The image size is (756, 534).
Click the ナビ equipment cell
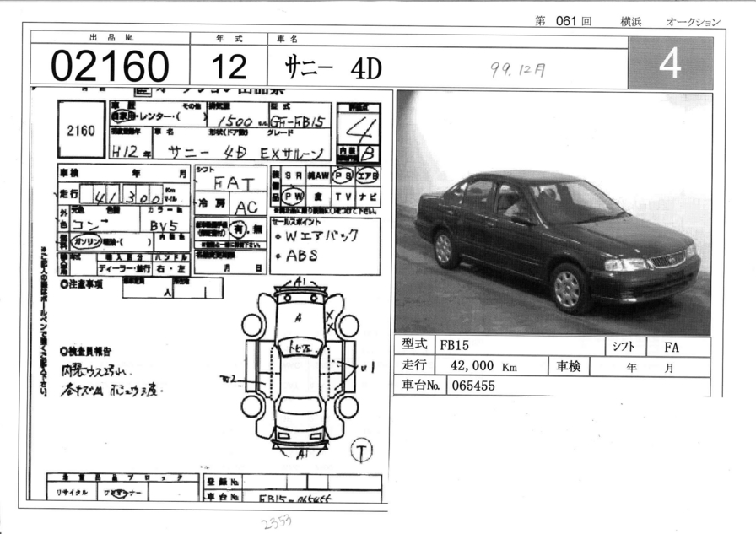[368, 197]
